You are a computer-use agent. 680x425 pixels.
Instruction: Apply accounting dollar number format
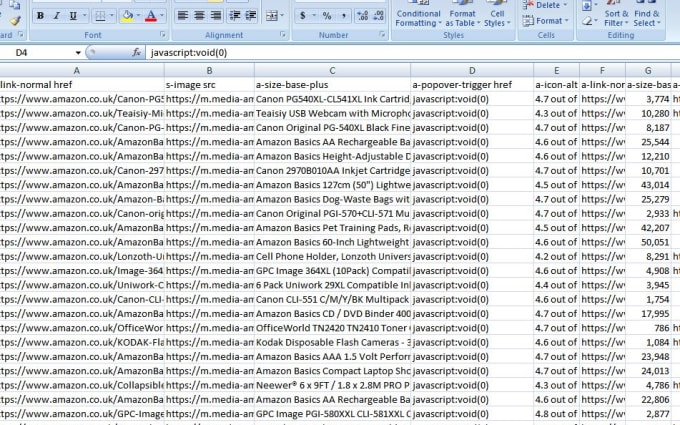302,16
